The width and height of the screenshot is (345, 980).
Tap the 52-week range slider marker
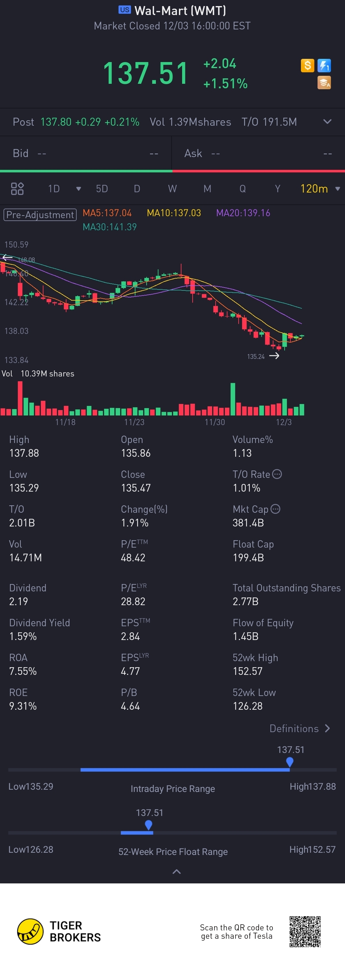(x=149, y=825)
